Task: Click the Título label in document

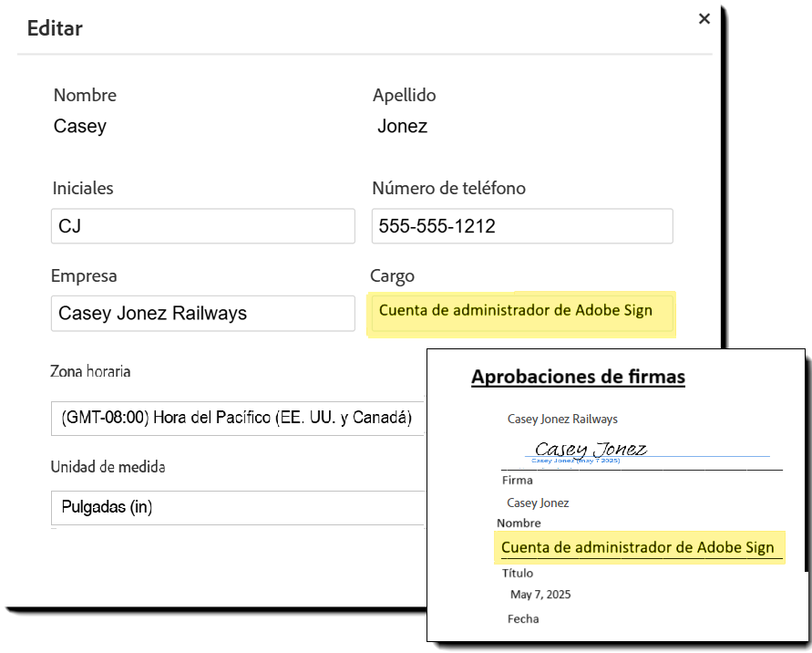Action: point(517,573)
